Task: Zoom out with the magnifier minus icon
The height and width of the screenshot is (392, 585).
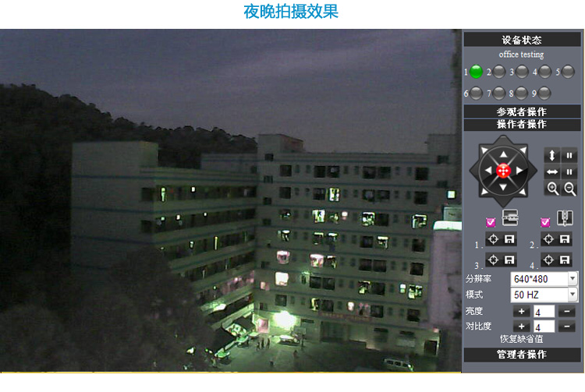Action: [x=570, y=188]
